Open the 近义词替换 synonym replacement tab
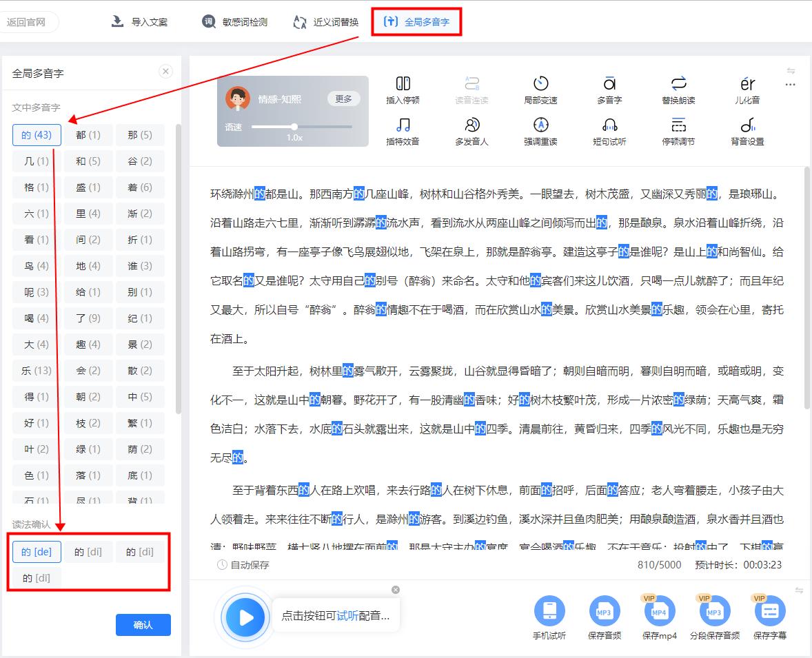 point(324,21)
